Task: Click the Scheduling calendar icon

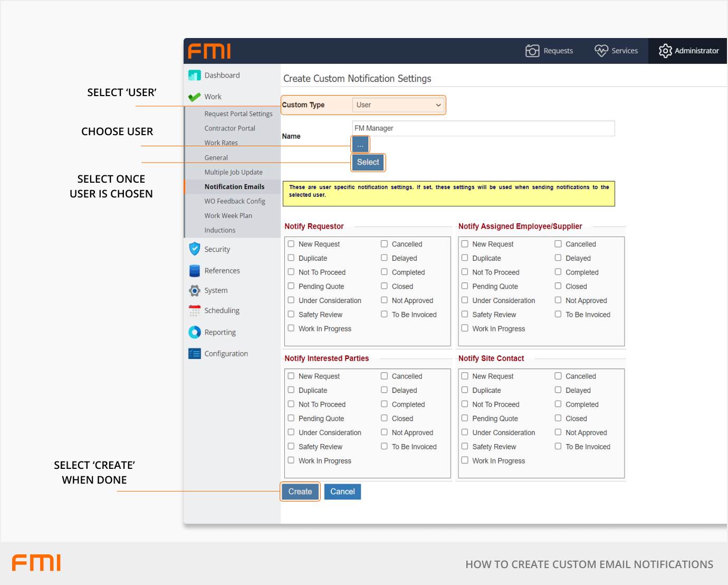Action: (195, 310)
